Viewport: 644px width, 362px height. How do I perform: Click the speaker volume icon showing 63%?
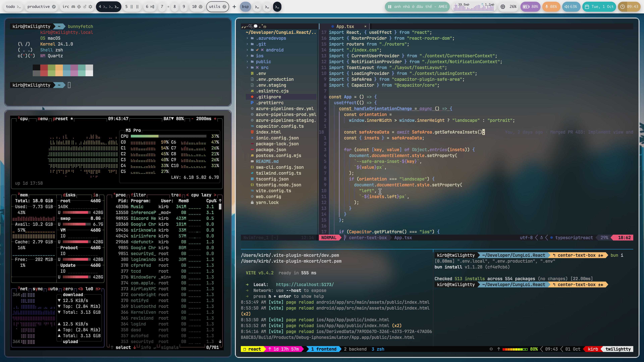pyautogui.click(x=567, y=7)
